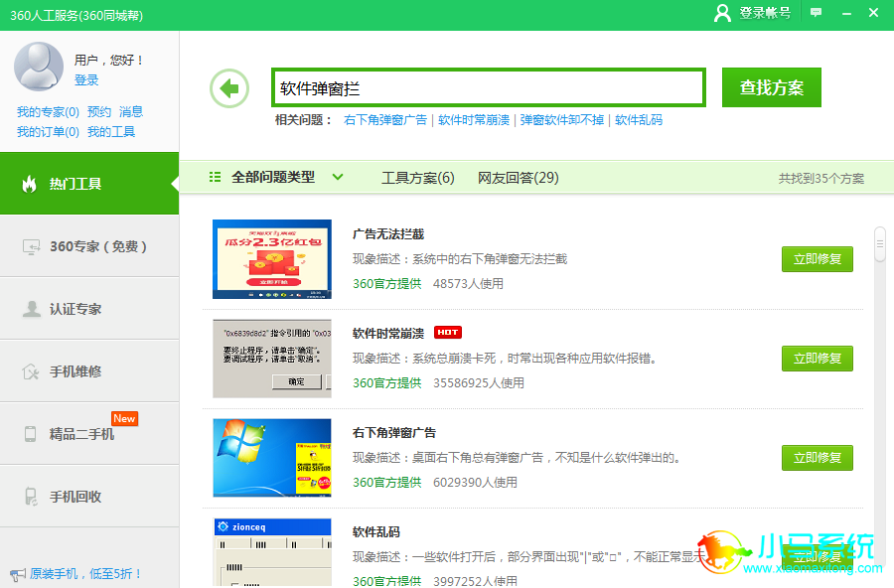Image resolution: width=894 pixels, height=588 pixels.
Task: Click the 软件时常崩溃 result title
Action: click(x=388, y=333)
